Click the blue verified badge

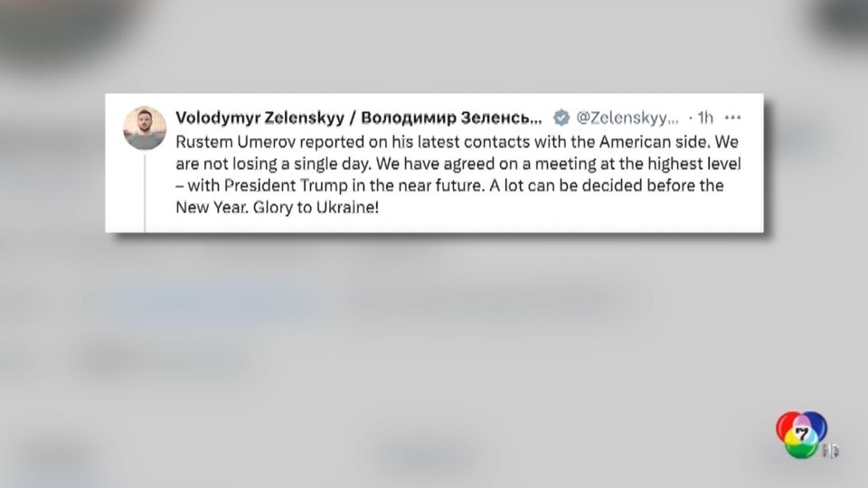pos(561,118)
